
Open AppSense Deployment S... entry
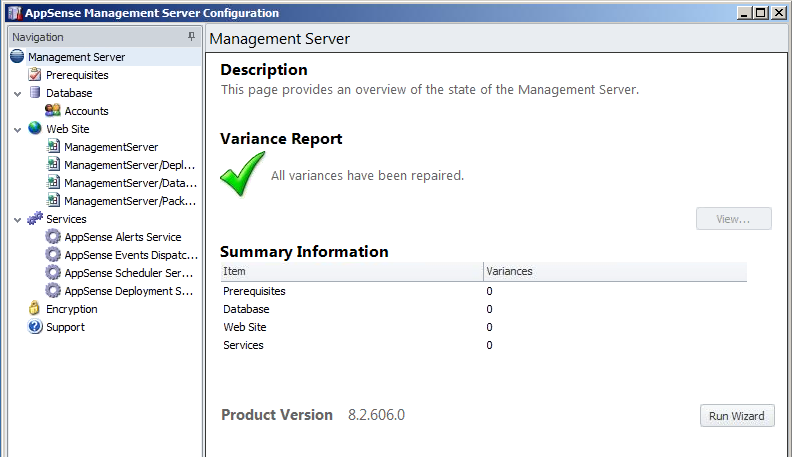click(128, 291)
